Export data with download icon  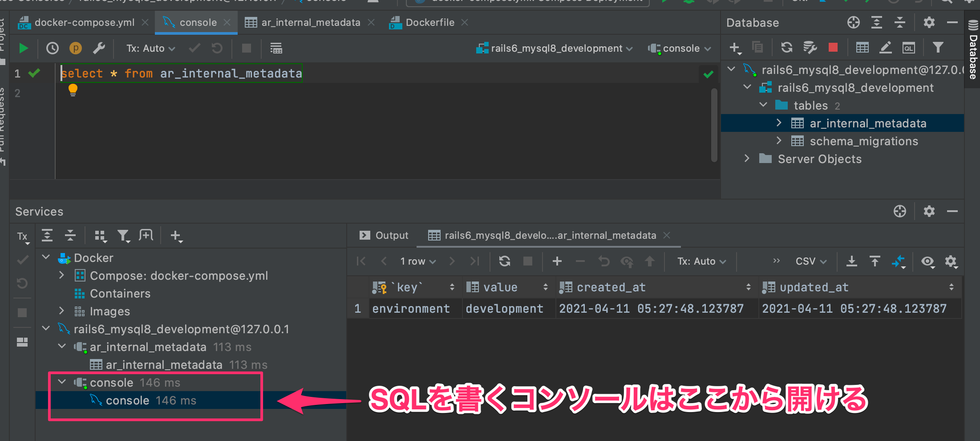[x=851, y=261]
